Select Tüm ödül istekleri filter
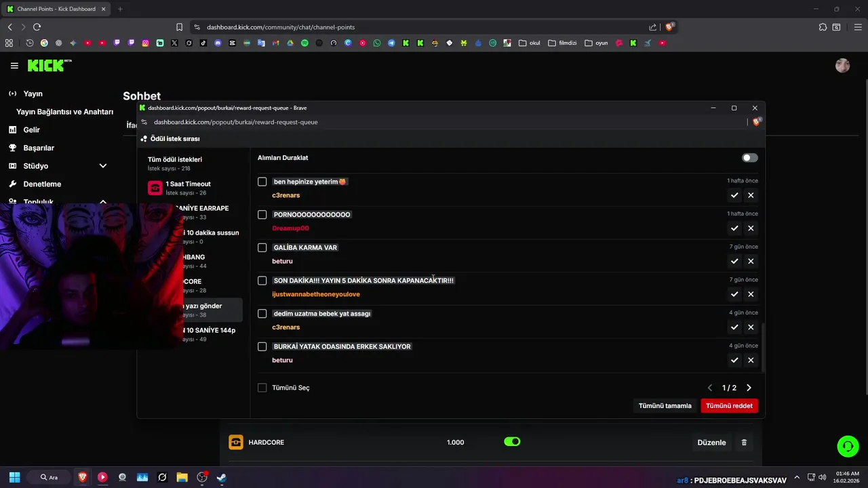 (x=193, y=163)
